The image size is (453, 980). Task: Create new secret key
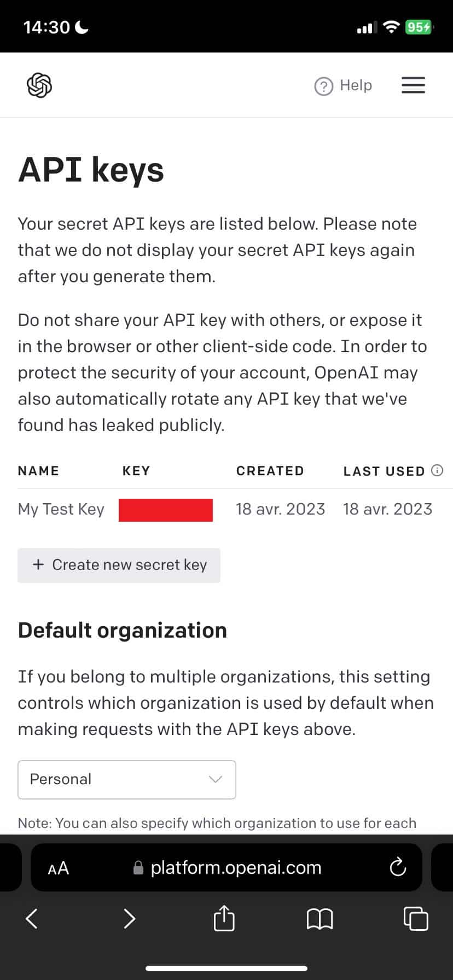[119, 565]
